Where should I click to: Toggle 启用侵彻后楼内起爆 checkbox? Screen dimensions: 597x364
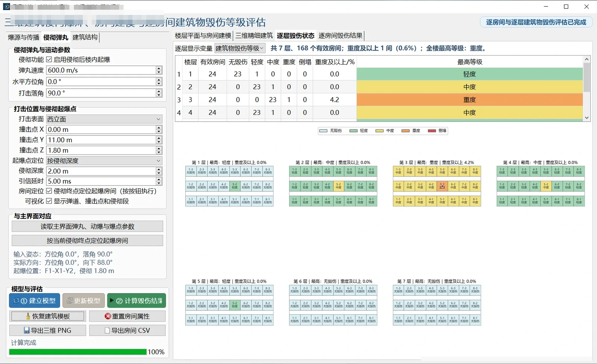(49, 60)
